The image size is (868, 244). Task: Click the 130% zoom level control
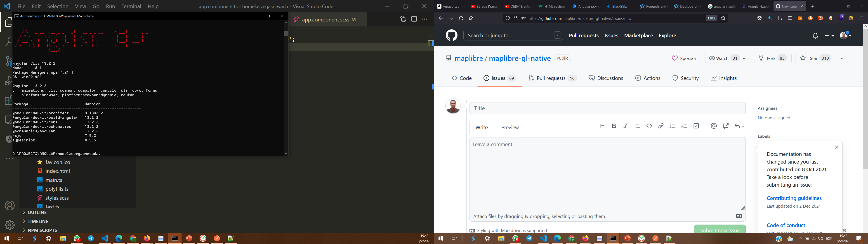pyautogui.click(x=711, y=18)
